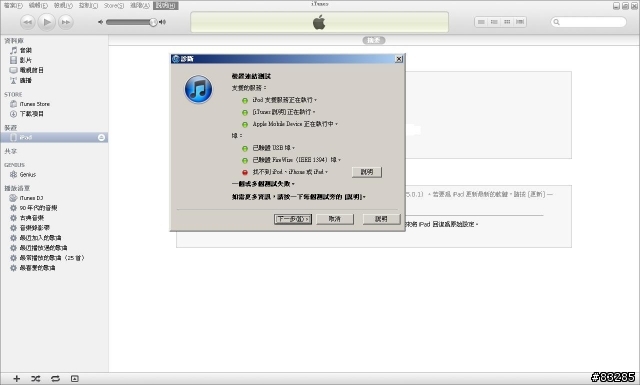Toggle repeat at the bottom bar
The width and height of the screenshot is (640, 385).
pos(55,378)
